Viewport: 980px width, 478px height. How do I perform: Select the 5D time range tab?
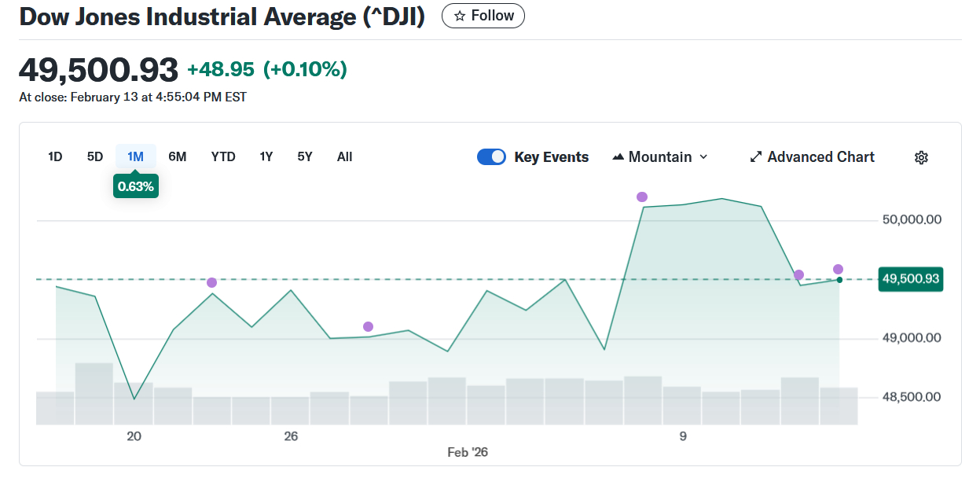click(x=95, y=156)
